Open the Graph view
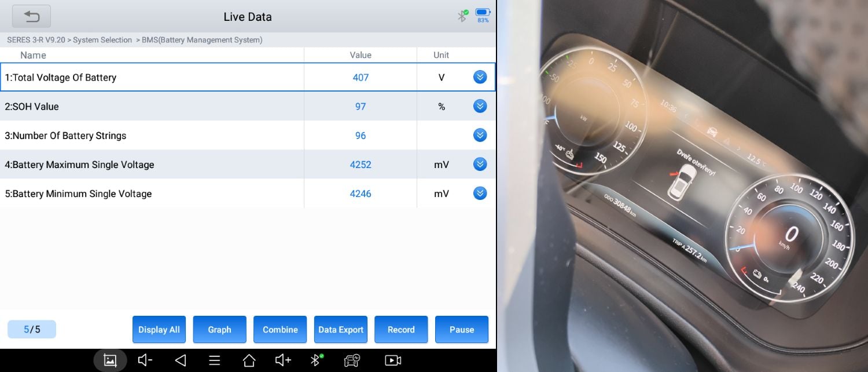868x372 pixels. click(220, 330)
